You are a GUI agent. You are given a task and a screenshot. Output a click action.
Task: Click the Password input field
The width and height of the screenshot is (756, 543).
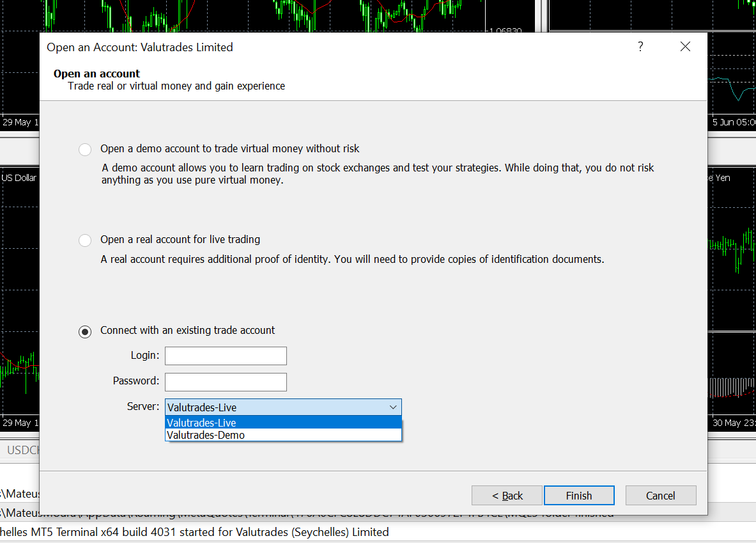[226, 382]
